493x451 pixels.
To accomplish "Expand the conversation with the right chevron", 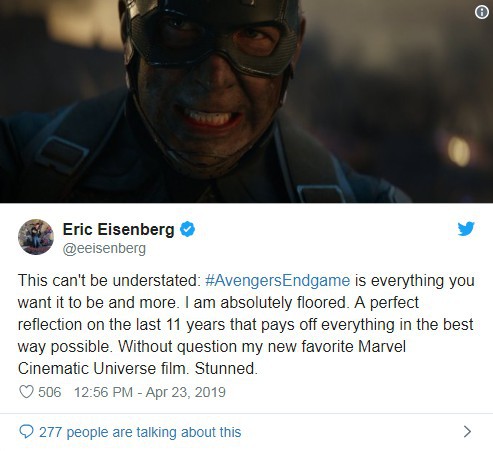I will click(467, 432).
